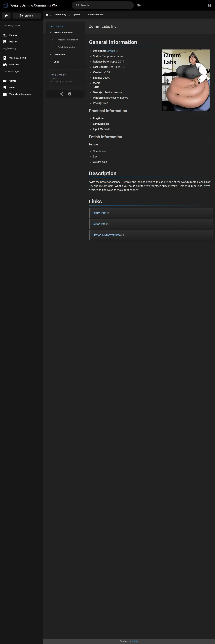Open the Get on Itch link

[99, 224]
